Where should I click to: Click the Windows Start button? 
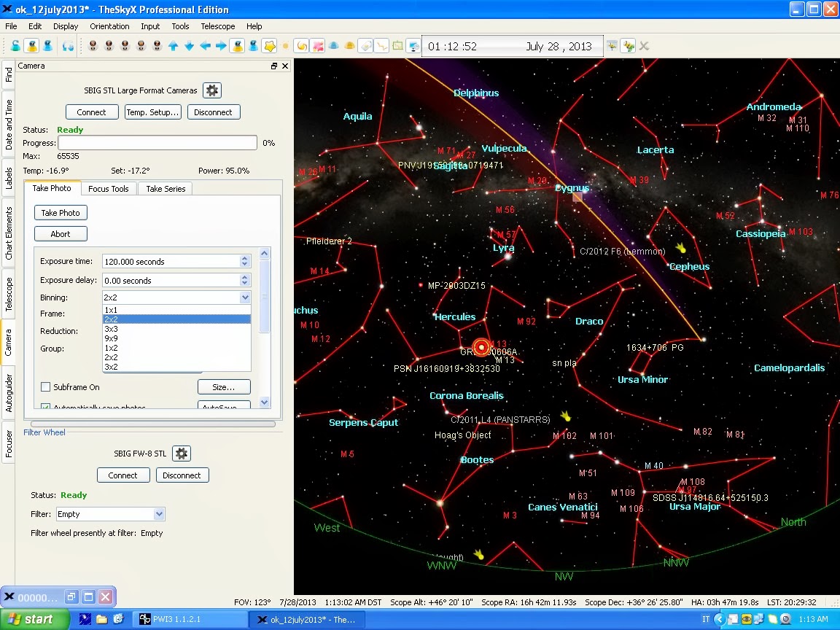point(29,620)
